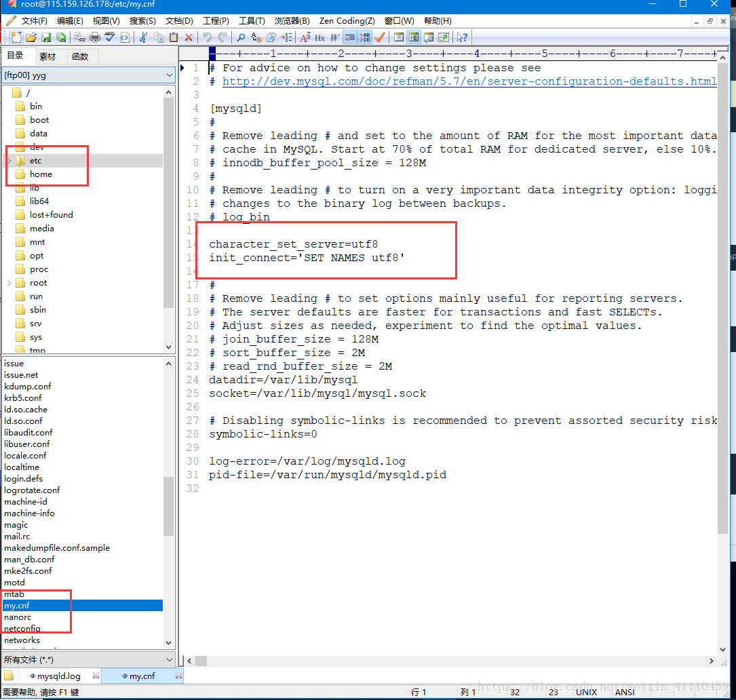The height and width of the screenshot is (700, 736).
Task: Open the 所有文件 (*.*) filter dropdown
Action: 89,659
